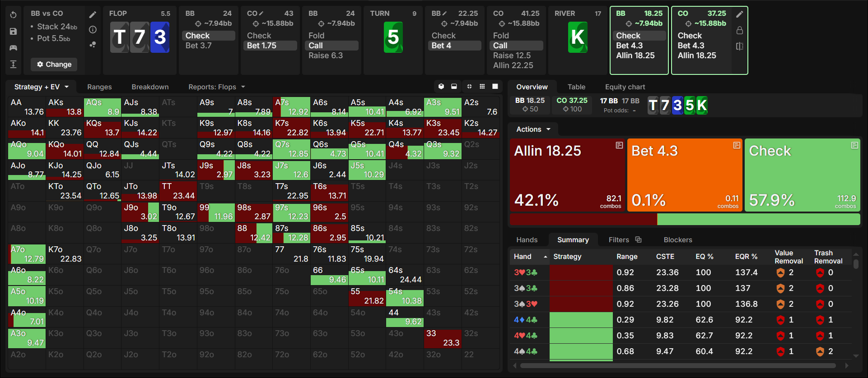Click the orange Bet 4.3 action card
The image size is (868, 378).
pyautogui.click(x=685, y=175)
